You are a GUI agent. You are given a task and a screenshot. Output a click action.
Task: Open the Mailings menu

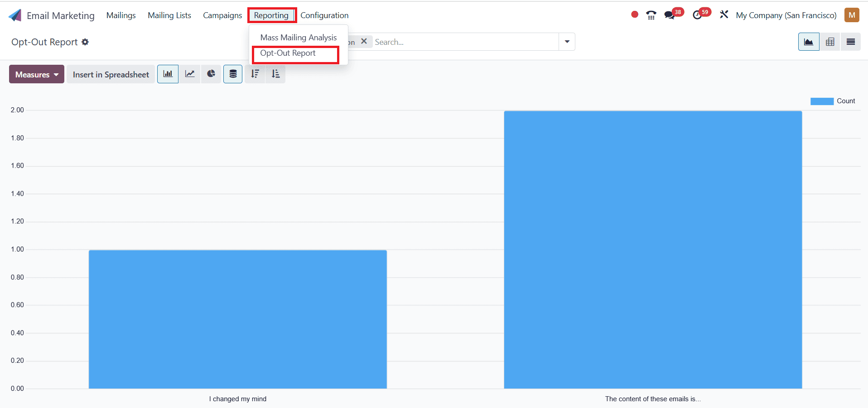click(121, 15)
